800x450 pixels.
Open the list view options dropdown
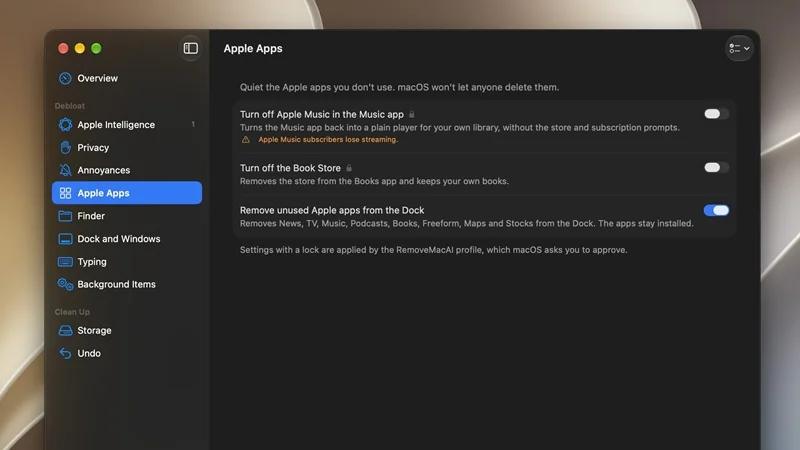tap(739, 48)
